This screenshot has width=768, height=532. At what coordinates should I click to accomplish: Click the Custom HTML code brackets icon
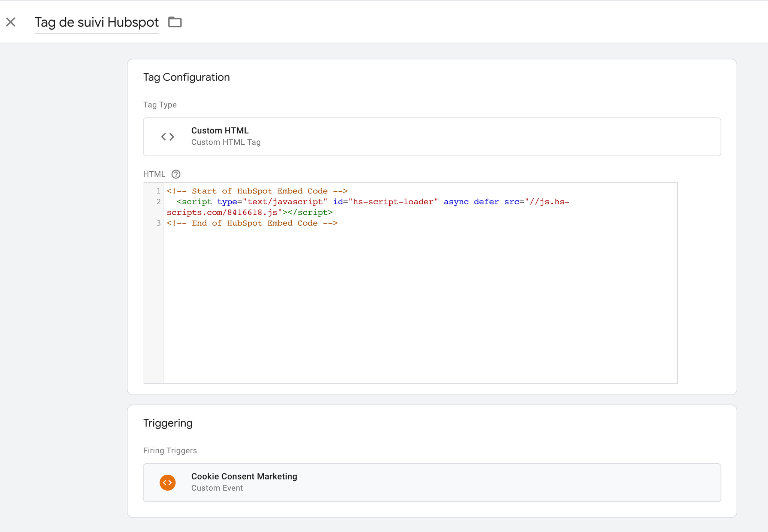[168, 137]
